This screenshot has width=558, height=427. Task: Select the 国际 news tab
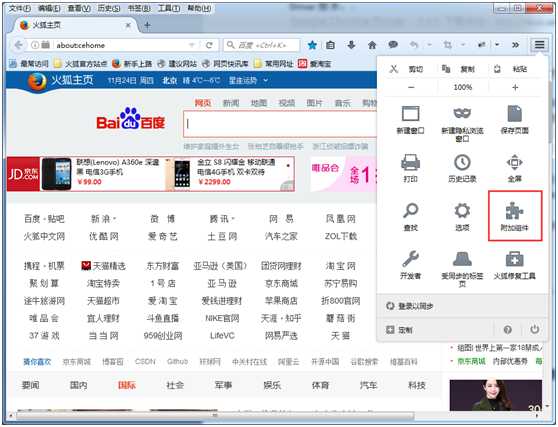tap(127, 385)
